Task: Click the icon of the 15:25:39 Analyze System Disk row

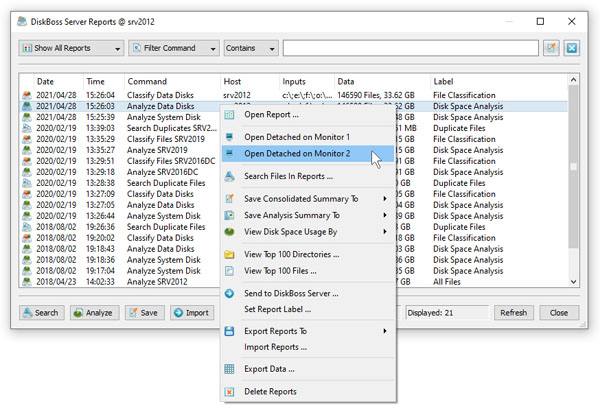Action: 27,117
